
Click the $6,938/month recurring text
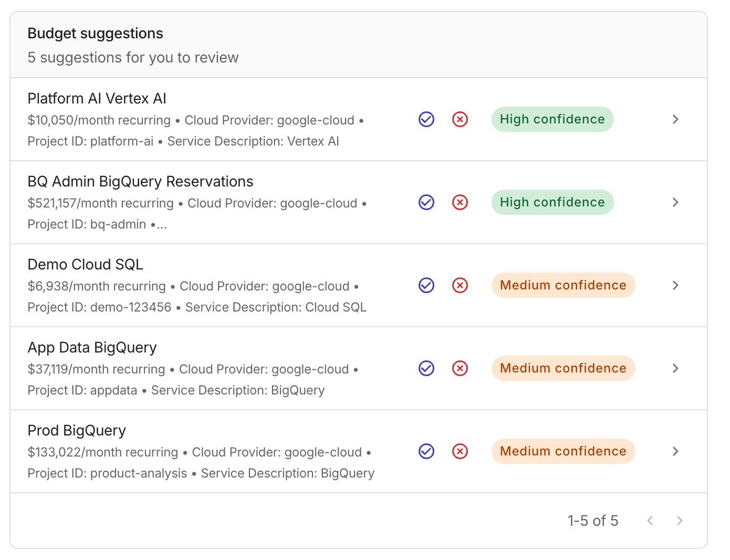(97, 286)
